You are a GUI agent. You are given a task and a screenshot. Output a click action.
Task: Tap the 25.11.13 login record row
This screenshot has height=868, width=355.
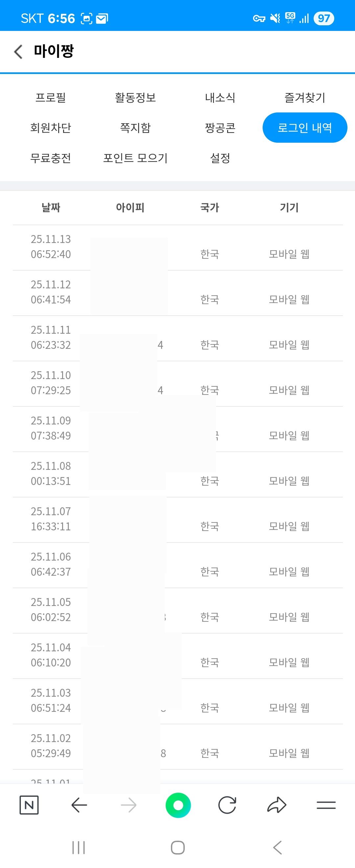click(177, 248)
